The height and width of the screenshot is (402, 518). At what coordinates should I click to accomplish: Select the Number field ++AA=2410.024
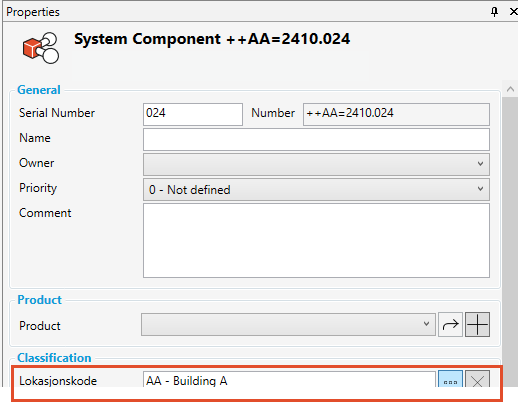click(396, 114)
